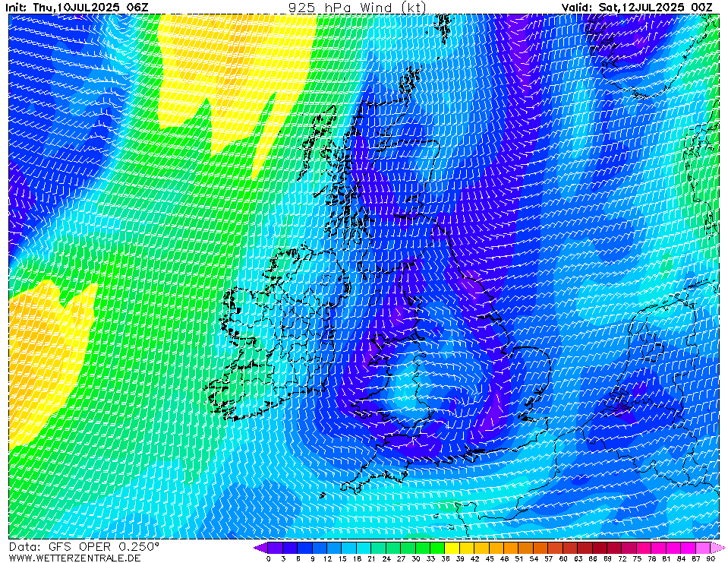Image resolution: width=728 pixels, height=563 pixels.
Task: Click the '925 hPa Wind (kt)' title
Action: (357, 7)
